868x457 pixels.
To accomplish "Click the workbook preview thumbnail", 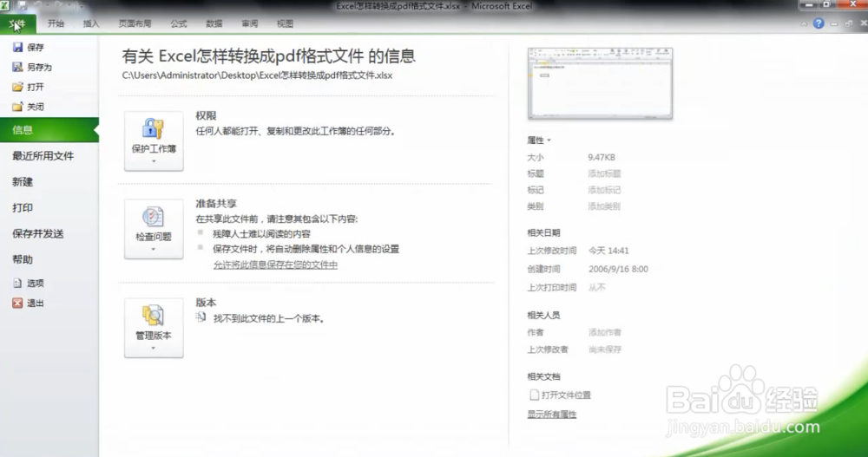I will [x=600, y=83].
